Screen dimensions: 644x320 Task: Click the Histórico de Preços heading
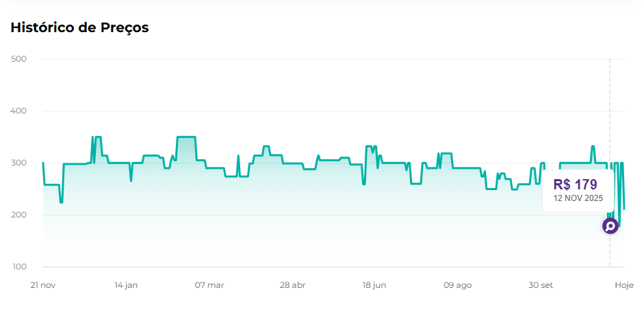[79, 28]
